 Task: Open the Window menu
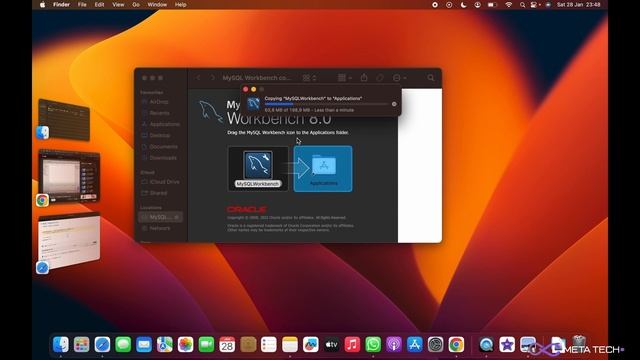pos(157,4)
